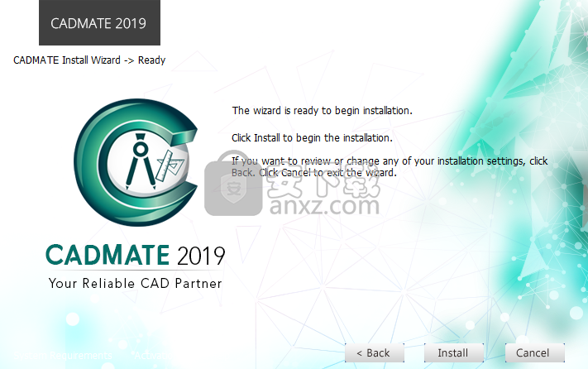The height and width of the screenshot is (369, 588).
Task: Click the 2019 year beside CADMATE wordmark
Action: [x=200, y=253]
